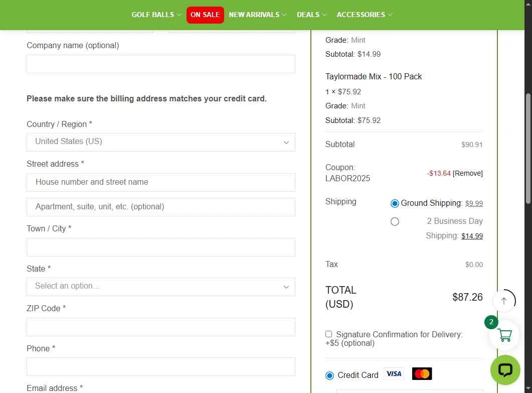The width and height of the screenshot is (532, 393).
Task: Click the Company name input field
Action: tap(161, 64)
